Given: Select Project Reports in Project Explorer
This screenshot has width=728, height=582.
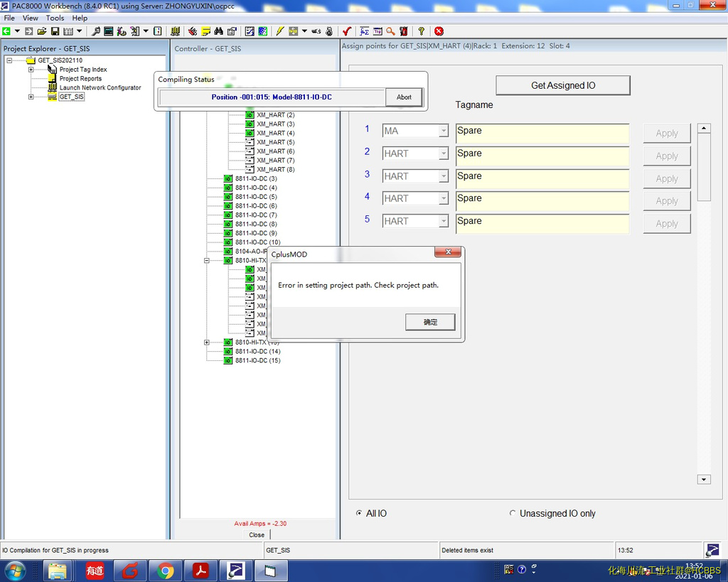Looking at the screenshot, I should point(80,79).
